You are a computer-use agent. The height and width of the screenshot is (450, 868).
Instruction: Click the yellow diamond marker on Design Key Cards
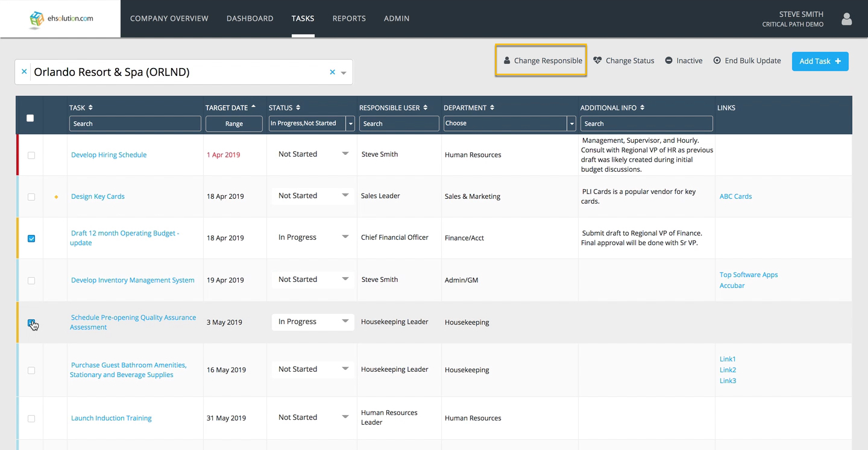click(56, 197)
